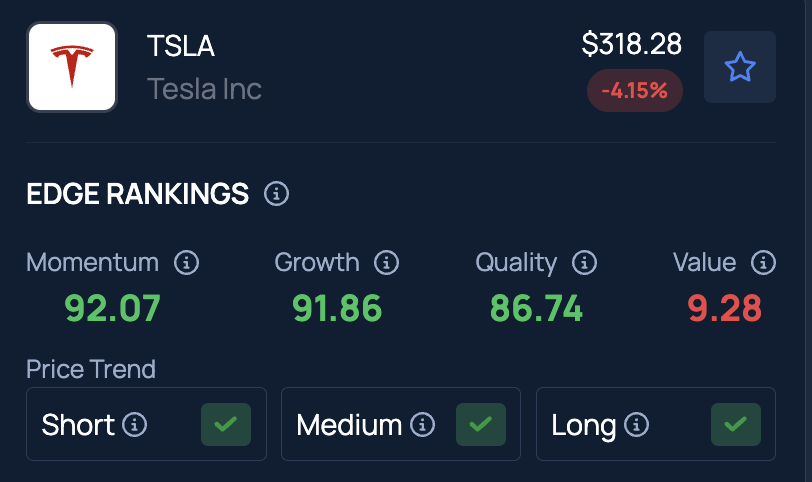Select the Value score 9.28
Image resolution: width=812 pixels, height=482 pixels.
pos(724,309)
